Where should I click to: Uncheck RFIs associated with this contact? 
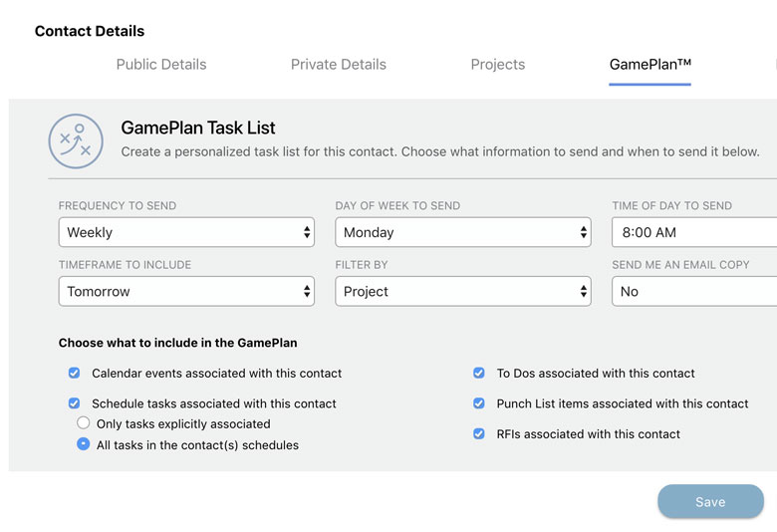point(479,433)
